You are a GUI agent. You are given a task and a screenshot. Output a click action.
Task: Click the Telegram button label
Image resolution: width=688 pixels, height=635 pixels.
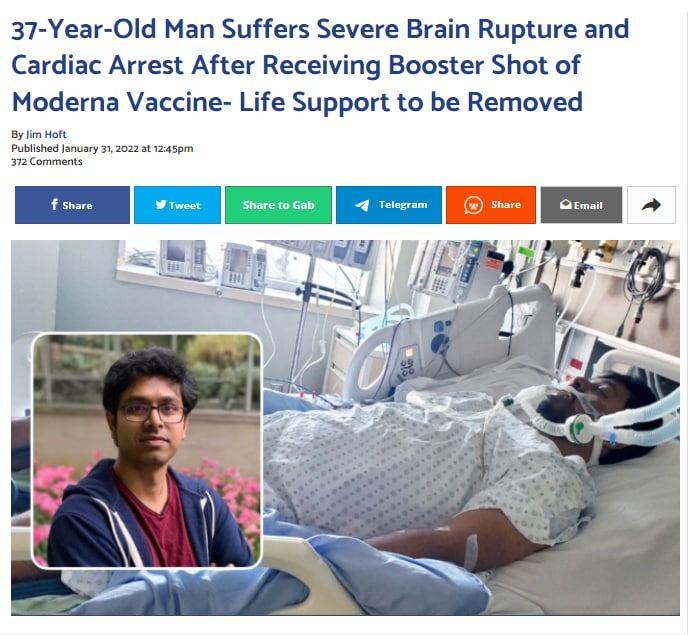(x=403, y=205)
